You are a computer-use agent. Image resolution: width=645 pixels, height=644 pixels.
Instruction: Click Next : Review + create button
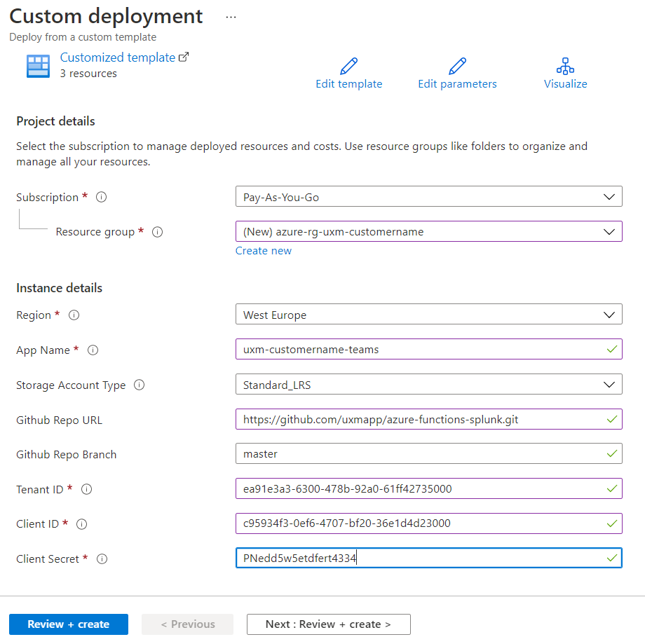pyautogui.click(x=328, y=624)
